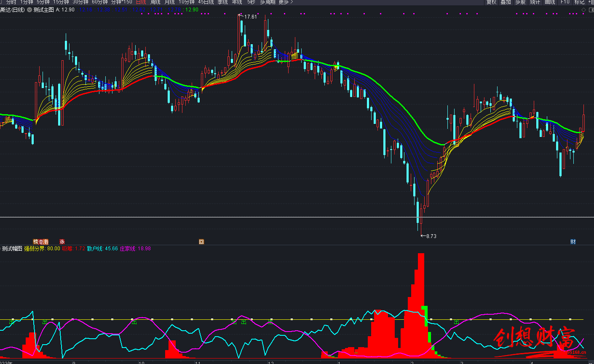594x364 pixels.
Task: Click the 涨 event marker
Action: coord(62,242)
